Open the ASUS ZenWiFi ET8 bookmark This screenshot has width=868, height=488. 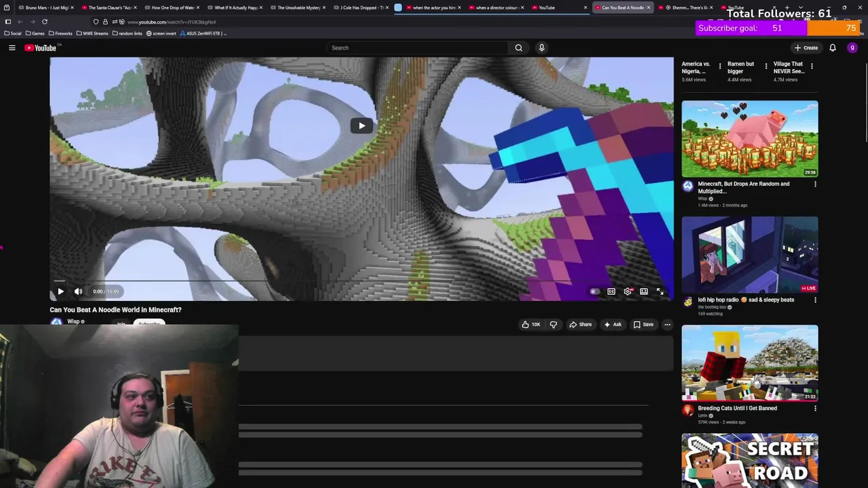click(203, 33)
